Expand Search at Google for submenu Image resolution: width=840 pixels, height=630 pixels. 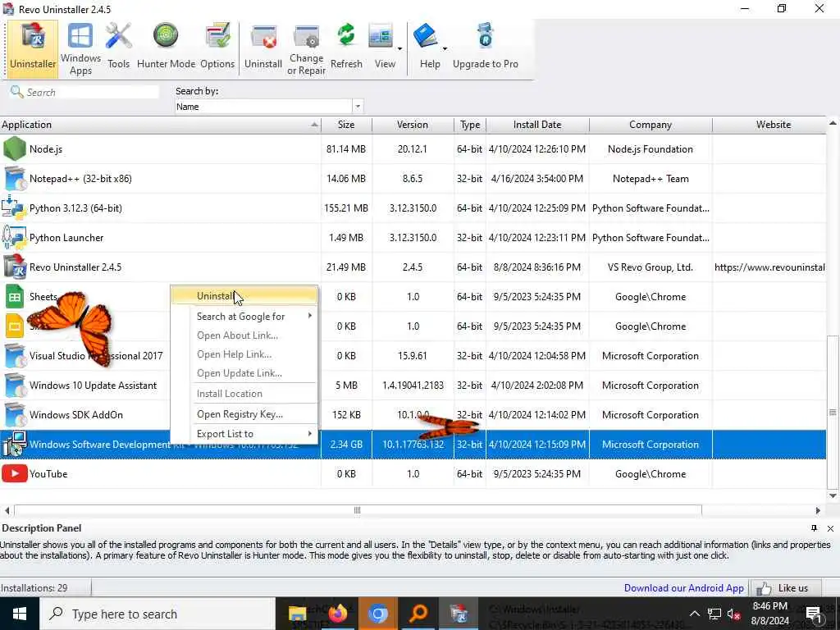[x=309, y=316]
